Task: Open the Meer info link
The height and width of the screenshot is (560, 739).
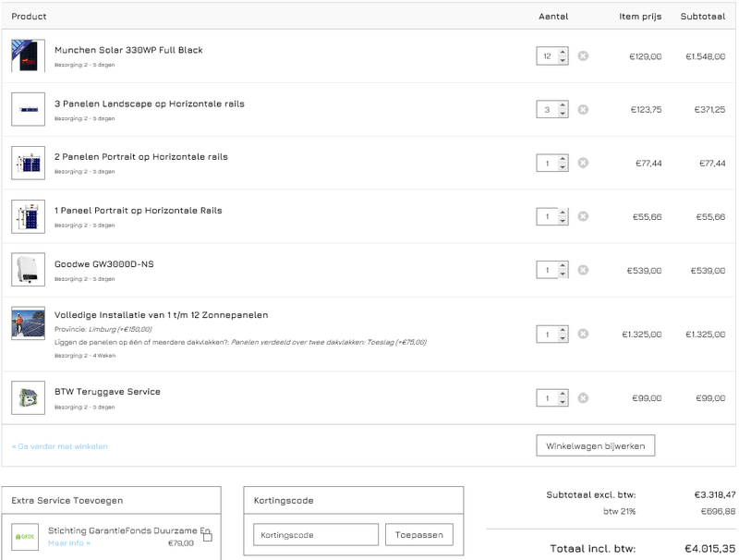Action: point(69,543)
